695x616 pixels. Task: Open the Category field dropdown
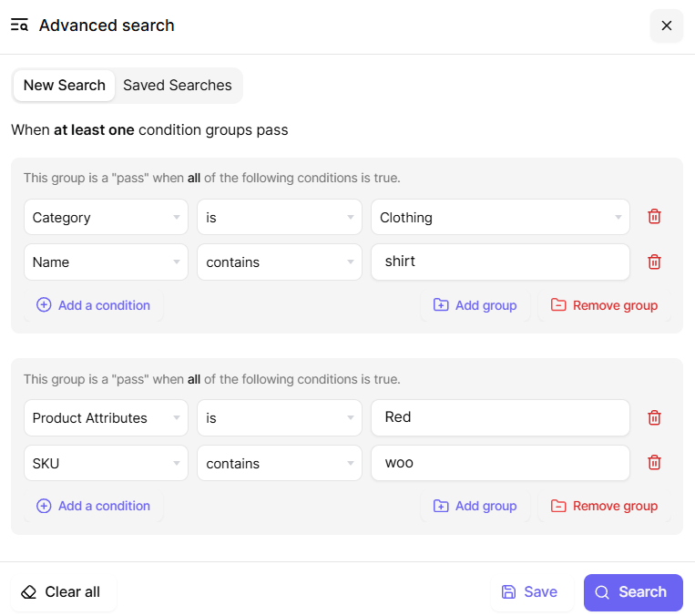pyautogui.click(x=106, y=217)
